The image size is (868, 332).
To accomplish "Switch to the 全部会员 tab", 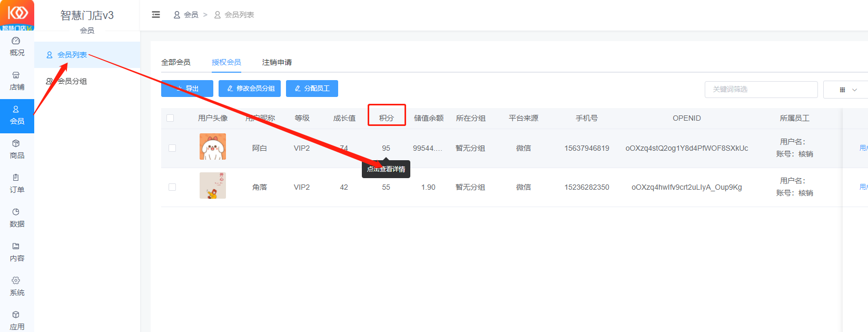I will coord(176,62).
